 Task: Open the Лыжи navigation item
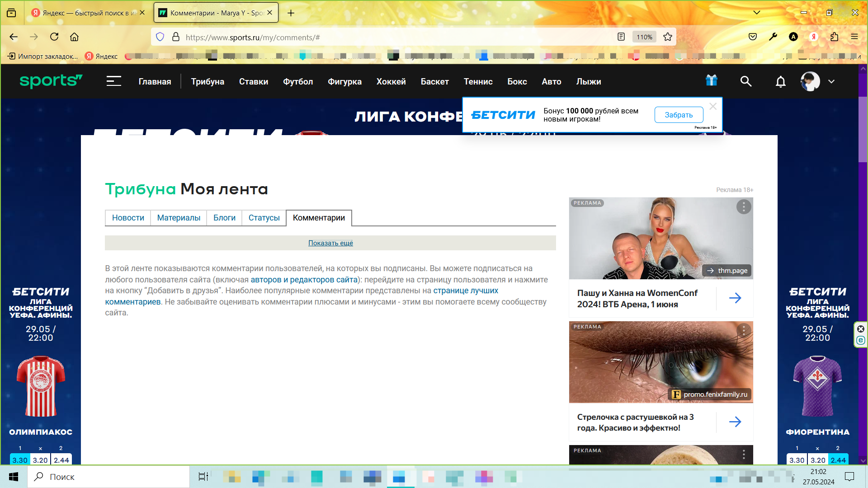[x=589, y=81]
